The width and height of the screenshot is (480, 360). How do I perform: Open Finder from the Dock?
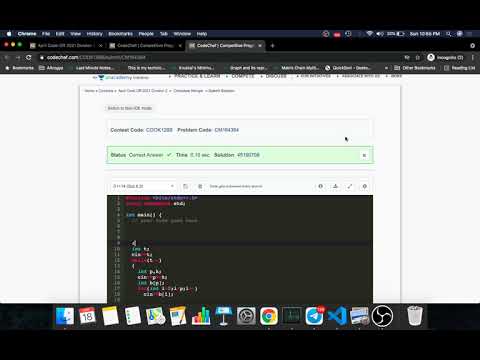(x=65, y=316)
